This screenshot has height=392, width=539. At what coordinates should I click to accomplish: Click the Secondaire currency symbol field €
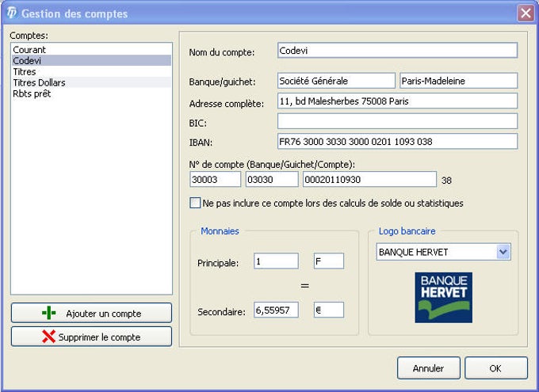pyautogui.click(x=329, y=310)
